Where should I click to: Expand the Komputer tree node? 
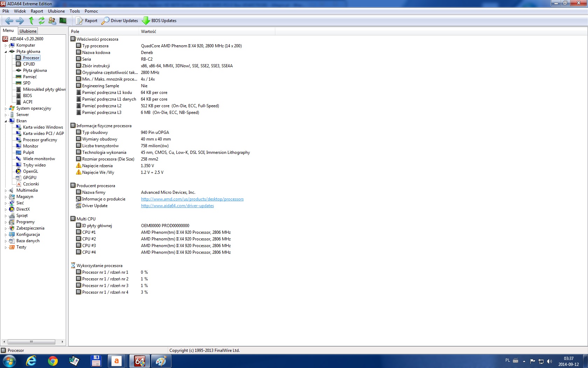coord(6,46)
